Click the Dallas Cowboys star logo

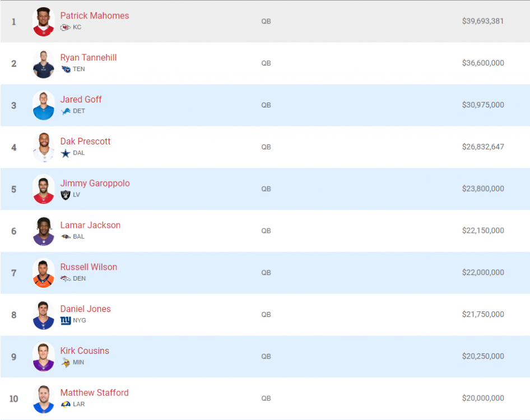tap(66, 153)
